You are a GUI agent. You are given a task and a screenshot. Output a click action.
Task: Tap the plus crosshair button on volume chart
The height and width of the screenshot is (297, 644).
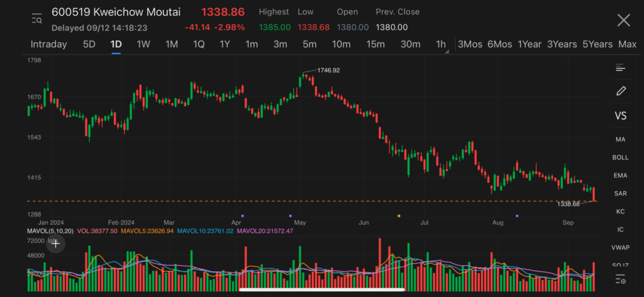[x=56, y=244]
